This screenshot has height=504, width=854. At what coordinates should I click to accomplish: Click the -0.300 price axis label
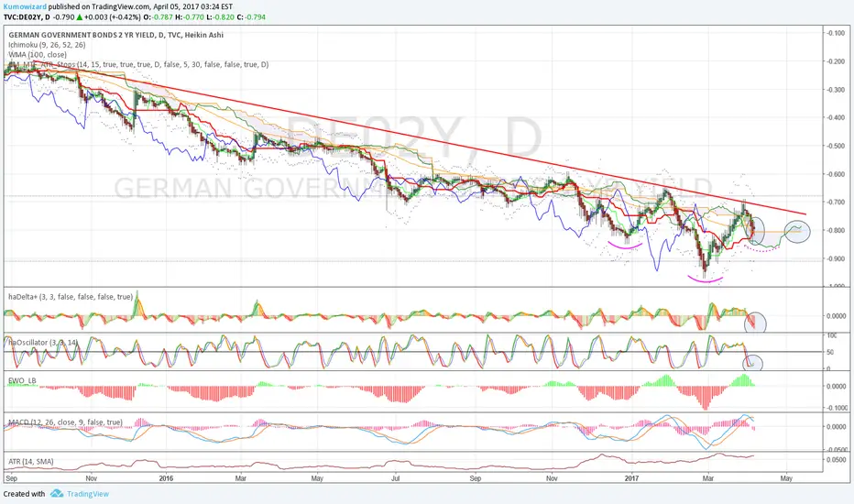click(x=836, y=90)
